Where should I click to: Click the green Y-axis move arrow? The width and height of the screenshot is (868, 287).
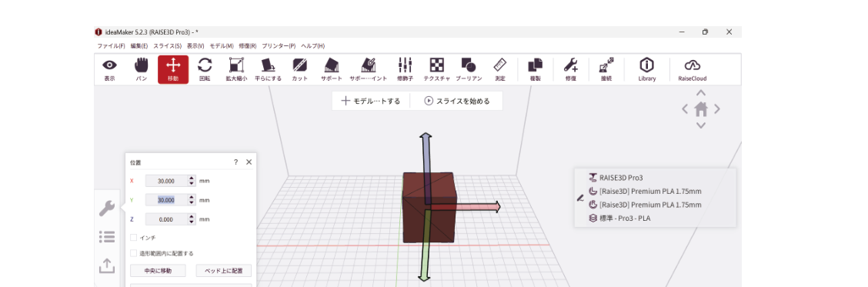[x=425, y=246]
